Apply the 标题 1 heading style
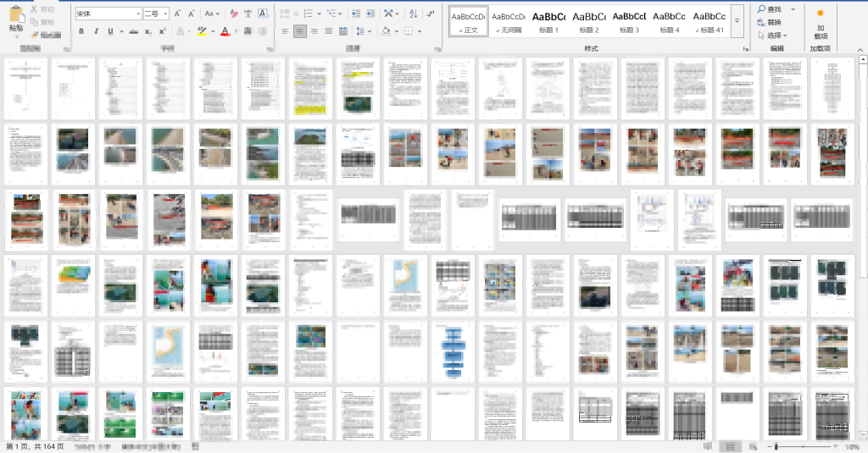The image size is (868, 453). coord(548,20)
